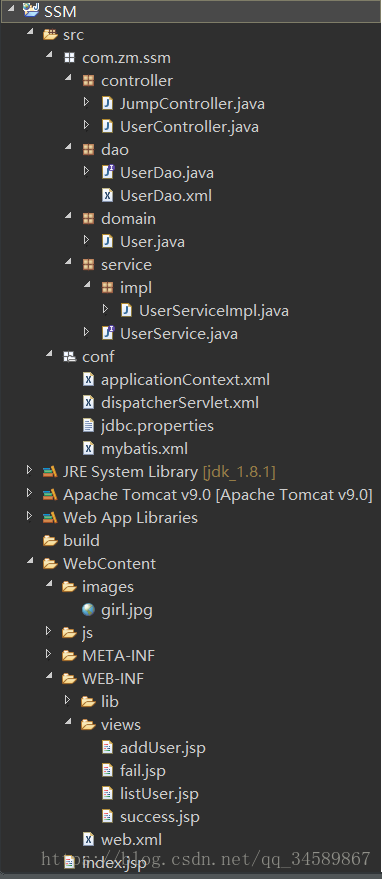Click the jdbc.properties file icon
Image resolution: width=382 pixels, height=879 pixels.
89,425
